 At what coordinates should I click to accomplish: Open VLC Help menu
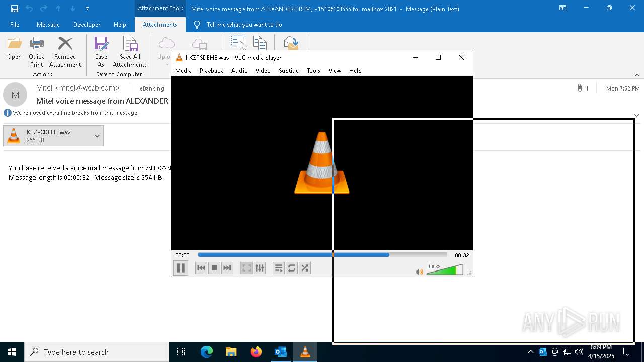(x=355, y=71)
